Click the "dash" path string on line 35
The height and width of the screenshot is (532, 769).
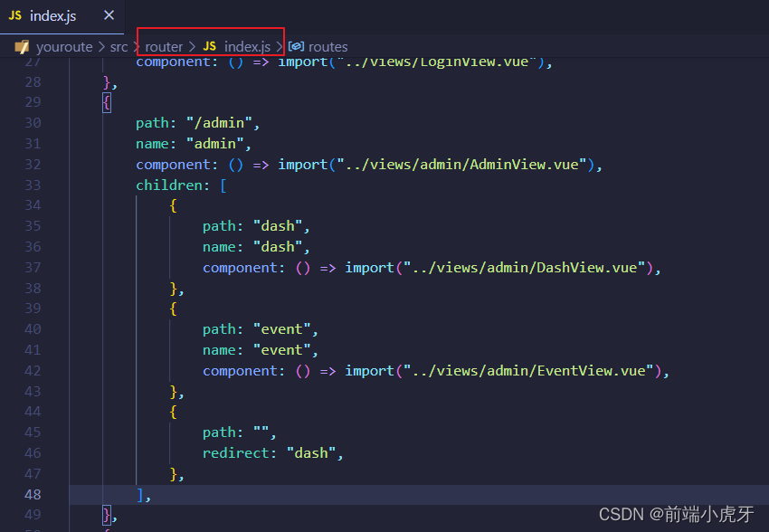pos(278,226)
